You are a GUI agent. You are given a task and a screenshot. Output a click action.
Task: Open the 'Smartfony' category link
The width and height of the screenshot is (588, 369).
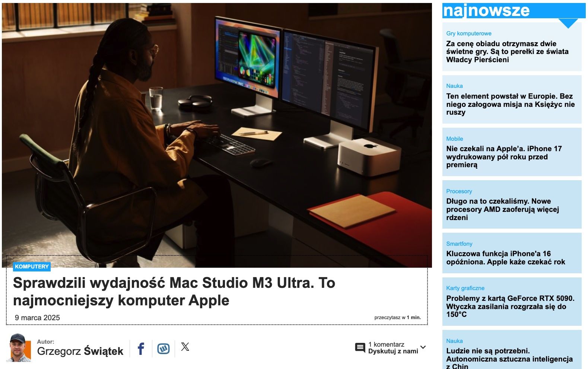click(459, 244)
